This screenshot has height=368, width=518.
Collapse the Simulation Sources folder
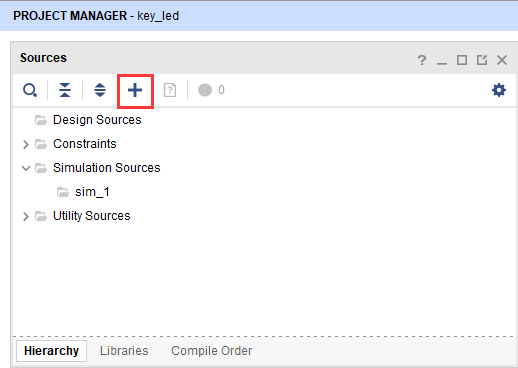[x=26, y=168]
